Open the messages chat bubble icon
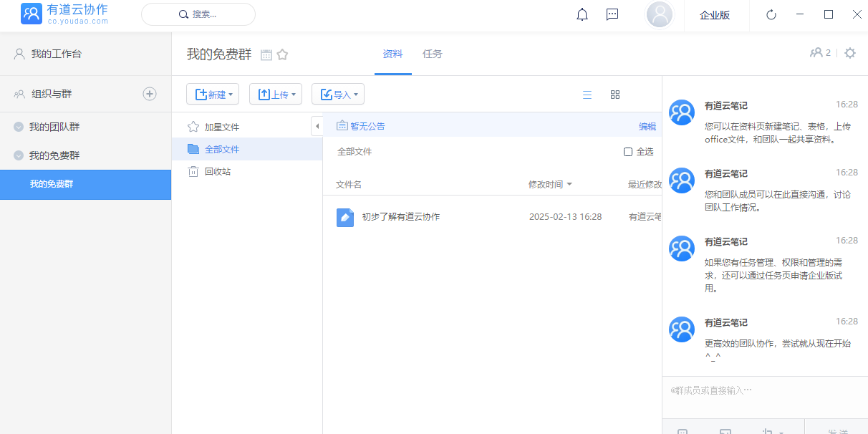 pos(612,14)
